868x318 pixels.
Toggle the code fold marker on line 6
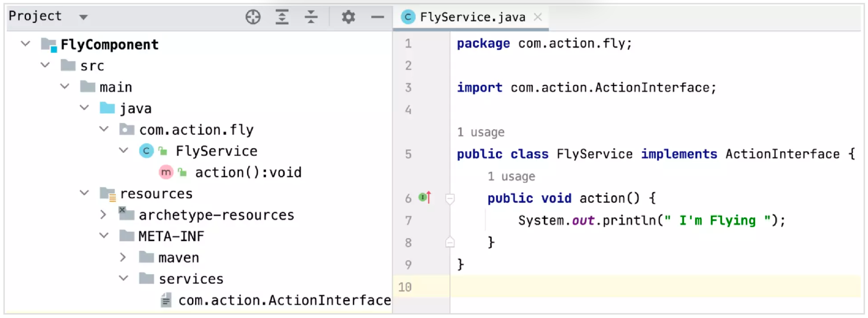[450, 199]
